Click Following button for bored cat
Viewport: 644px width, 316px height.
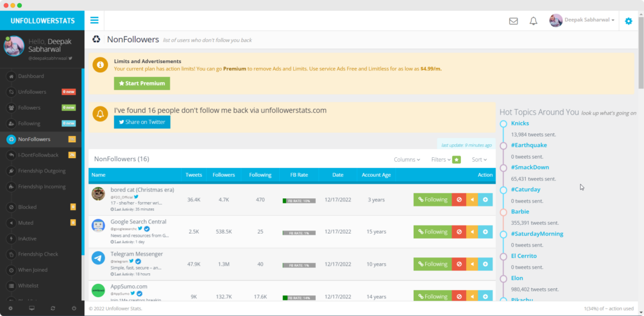[x=433, y=200]
